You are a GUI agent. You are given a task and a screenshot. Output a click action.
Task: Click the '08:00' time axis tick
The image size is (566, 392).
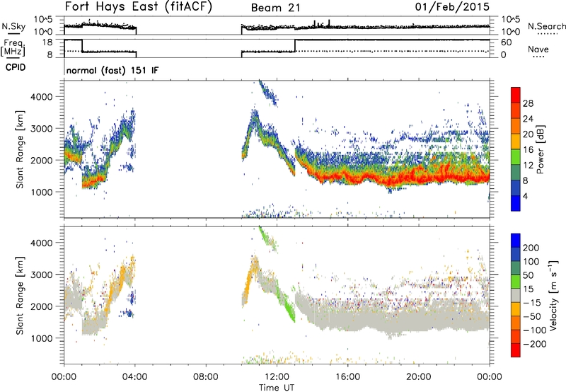[x=206, y=376]
